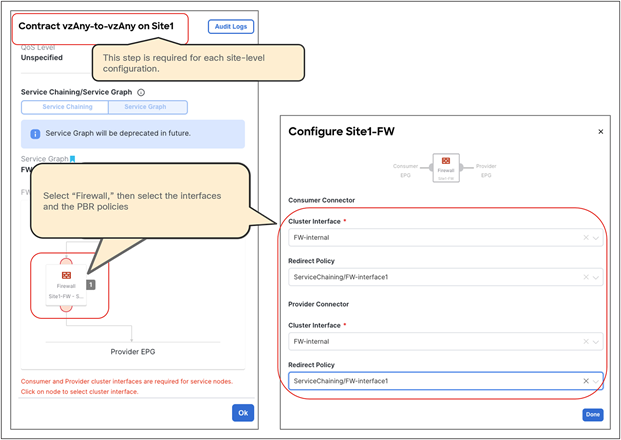This screenshot has width=621, height=440.
Task: Click Done in the Configure Site1-FW dialog
Action: [x=592, y=415]
